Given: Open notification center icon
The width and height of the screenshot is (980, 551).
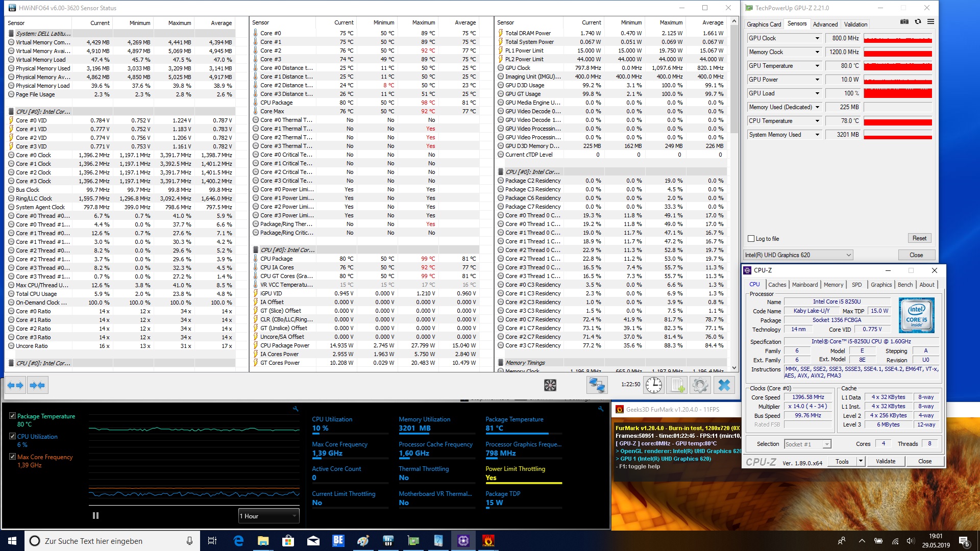Looking at the screenshot, I should click(x=964, y=541).
